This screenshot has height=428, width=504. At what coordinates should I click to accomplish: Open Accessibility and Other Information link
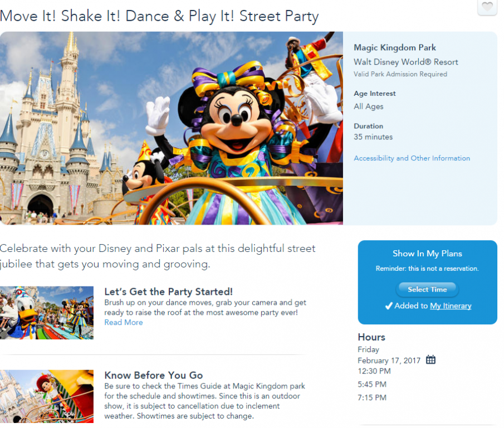(x=412, y=158)
